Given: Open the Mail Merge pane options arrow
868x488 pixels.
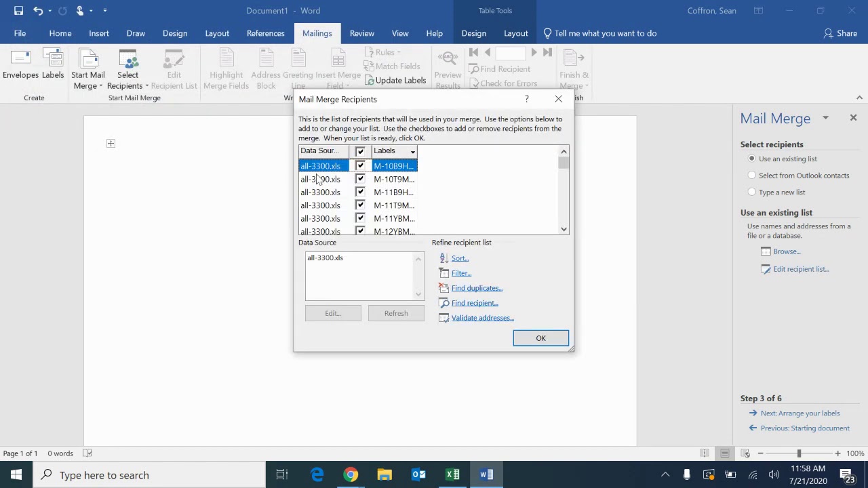Looking at the screenshot, I should (825, 118).
